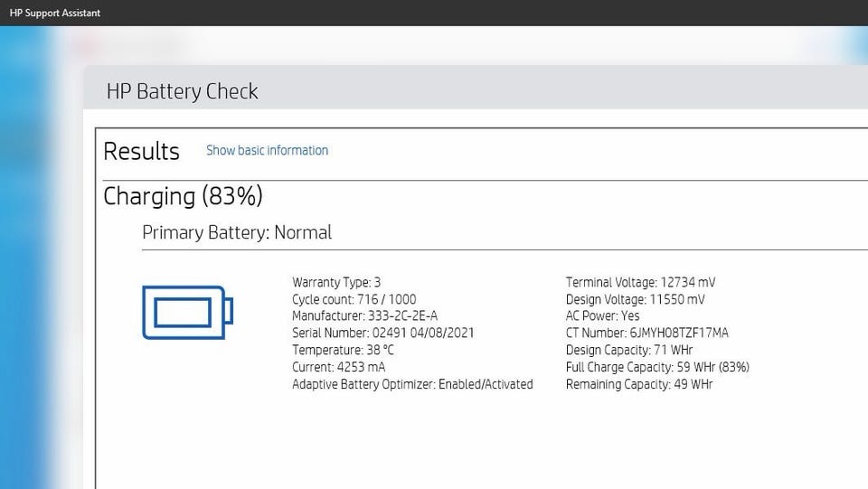Click the Current: 4253 mA reading

[x=339, y=367]
